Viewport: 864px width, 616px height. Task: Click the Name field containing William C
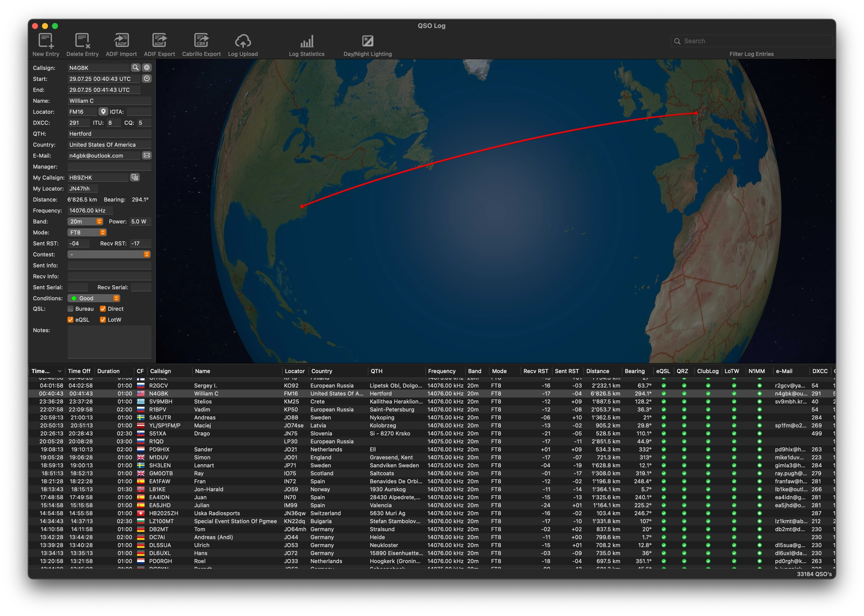110,101
